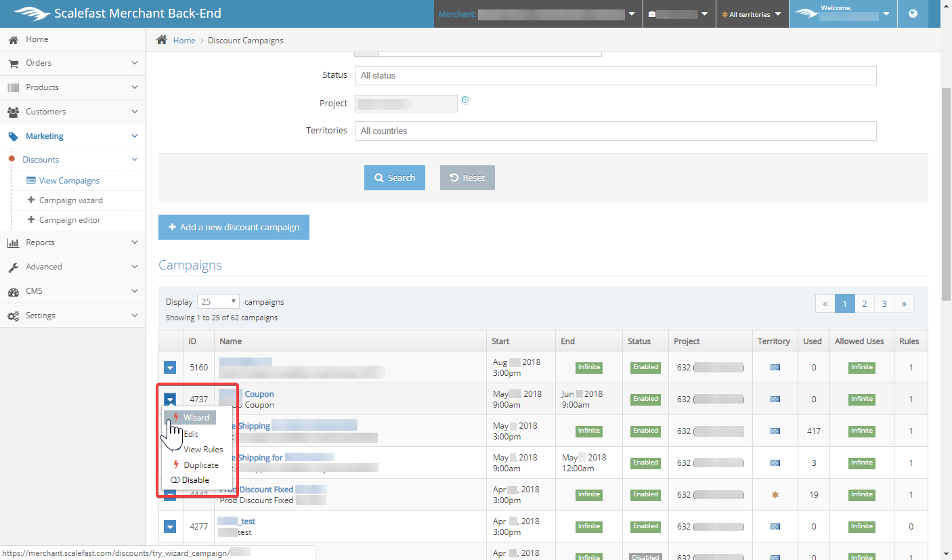Click the Project info icon
This screenshot has width=952, height=560.
[465, 100]
